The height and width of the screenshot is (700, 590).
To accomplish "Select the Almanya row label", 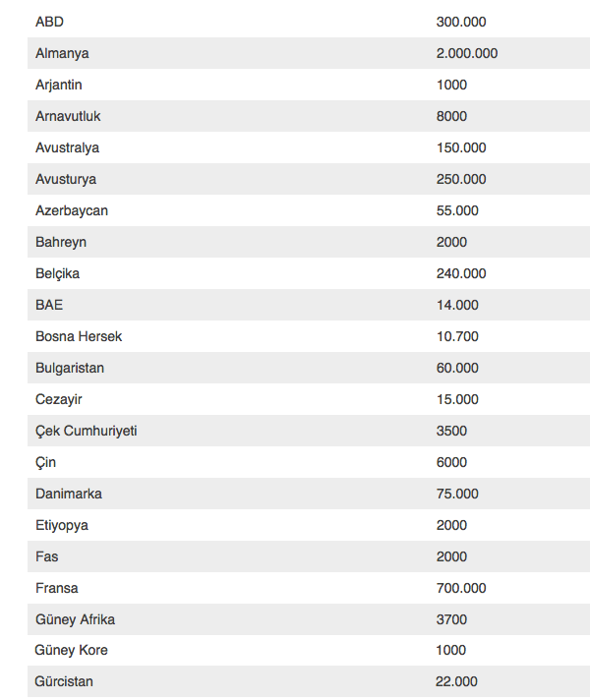I will 62,53.
